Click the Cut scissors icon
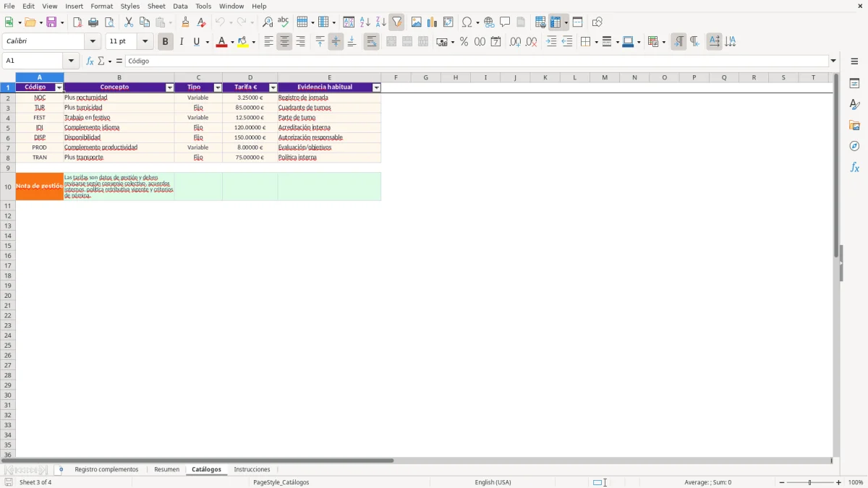This screenshot has width=868, height=488. tap(129, 22)
